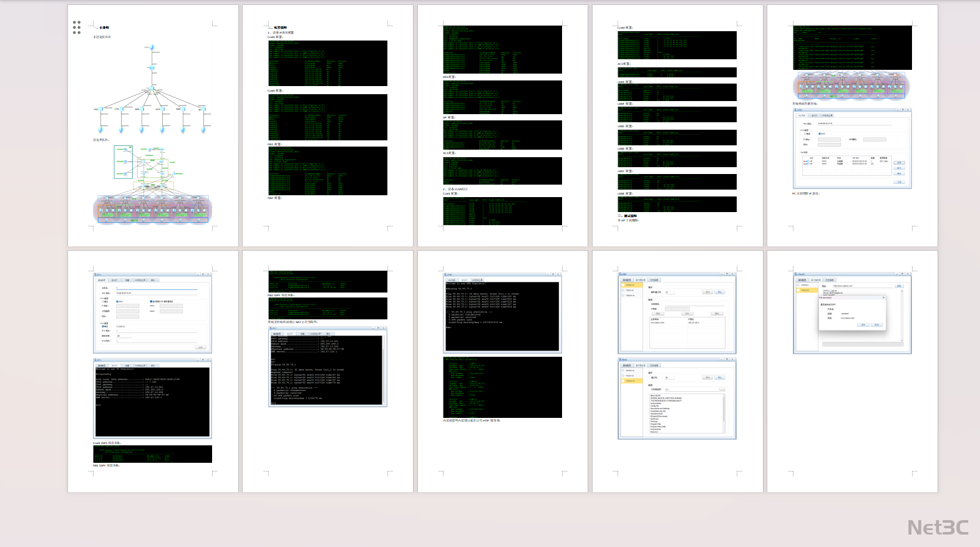Click the six-dot drag handle on page one

tap(77, 27)
